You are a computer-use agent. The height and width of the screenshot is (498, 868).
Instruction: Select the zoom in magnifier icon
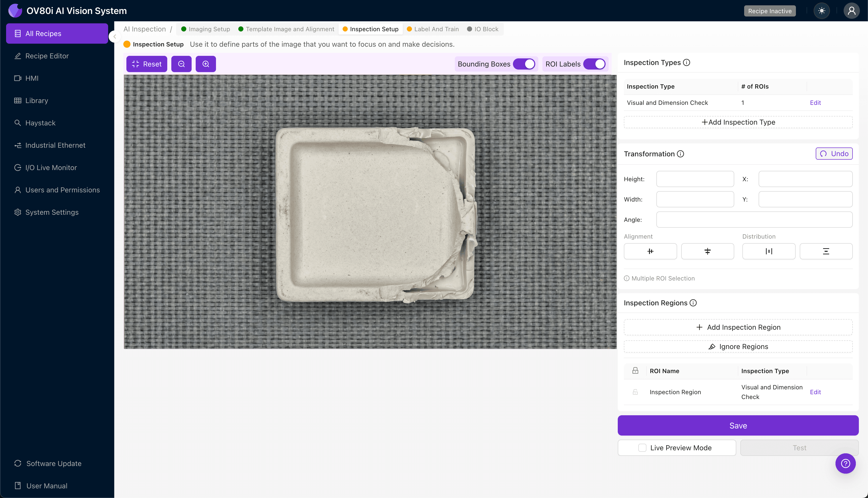click(206, 64)
